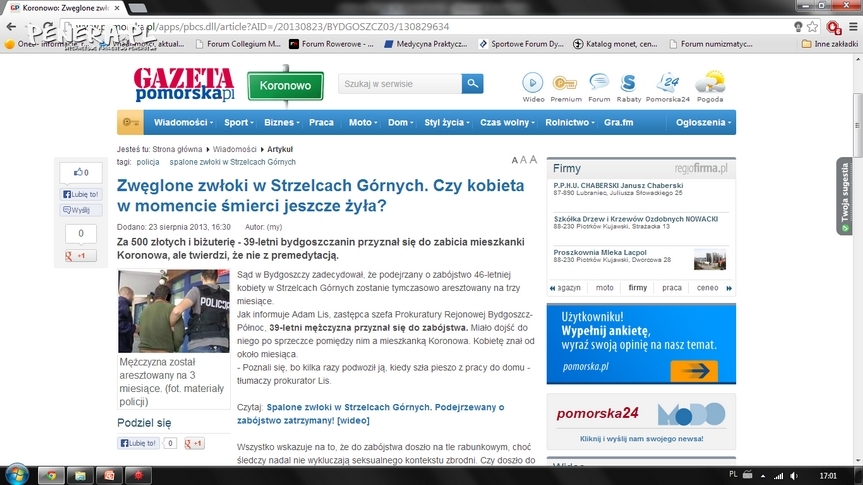The image size is (863, 485).
Task: Click the thumbs-up counter beside the article
Action: pos(81,172)
